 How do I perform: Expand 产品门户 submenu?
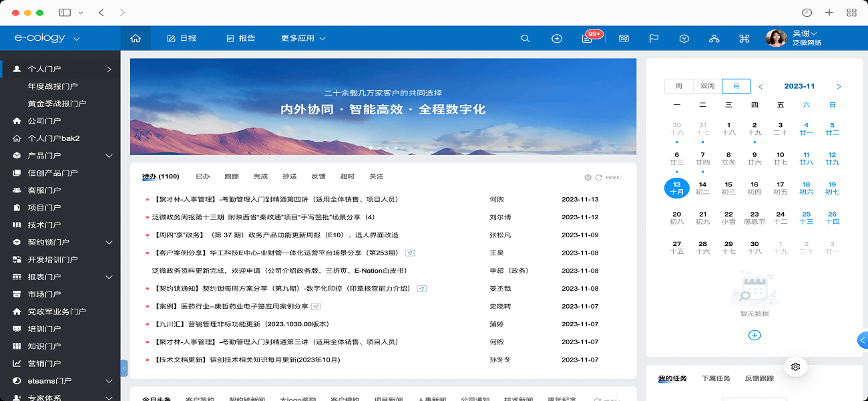(110, 156)
